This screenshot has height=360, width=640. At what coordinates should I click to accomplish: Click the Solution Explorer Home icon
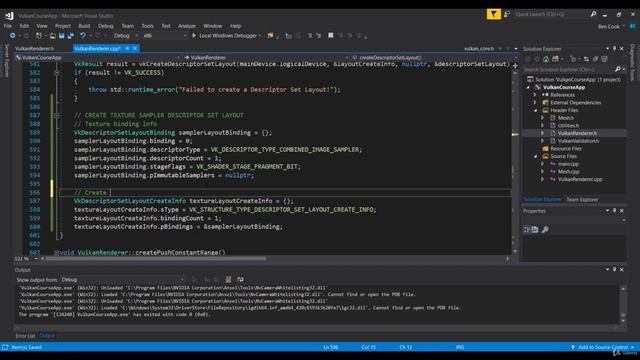click(546, 60)
